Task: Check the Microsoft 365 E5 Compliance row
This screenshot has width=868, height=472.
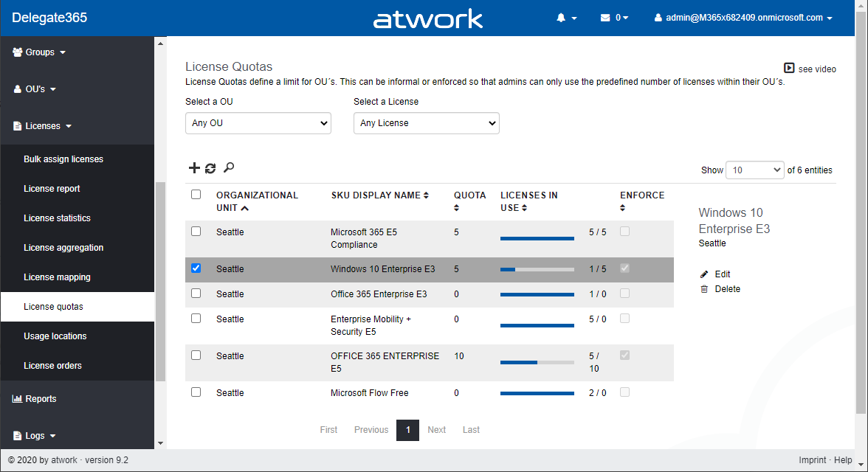Action: coord(196,231)
